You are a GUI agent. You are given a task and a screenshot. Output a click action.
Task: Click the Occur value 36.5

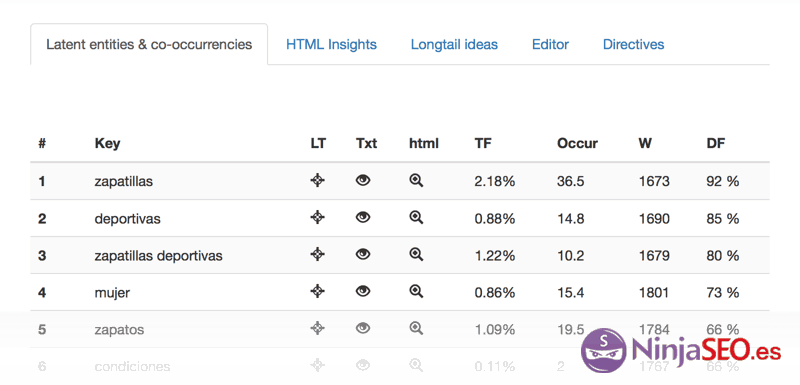[570, 181]
